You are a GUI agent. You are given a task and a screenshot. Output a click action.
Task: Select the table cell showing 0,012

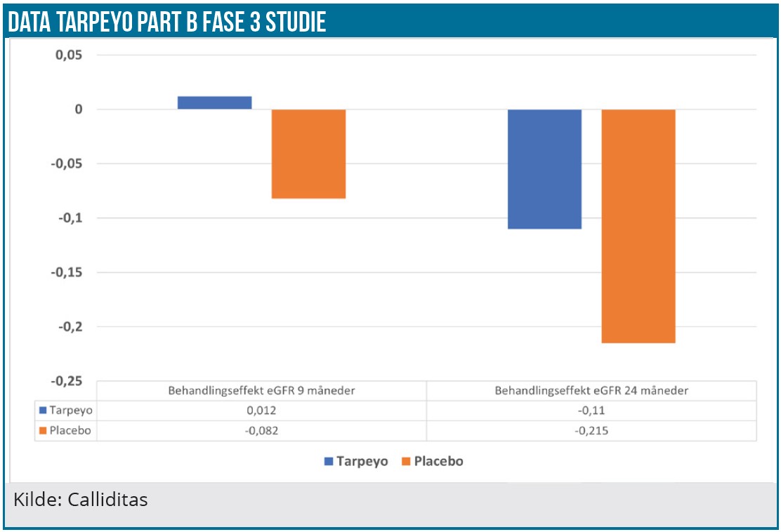pos(261,411)
